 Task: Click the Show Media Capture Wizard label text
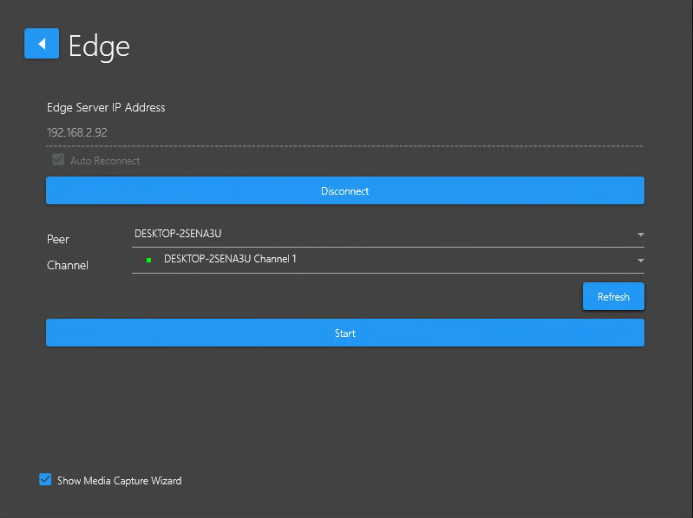(119, 481)
